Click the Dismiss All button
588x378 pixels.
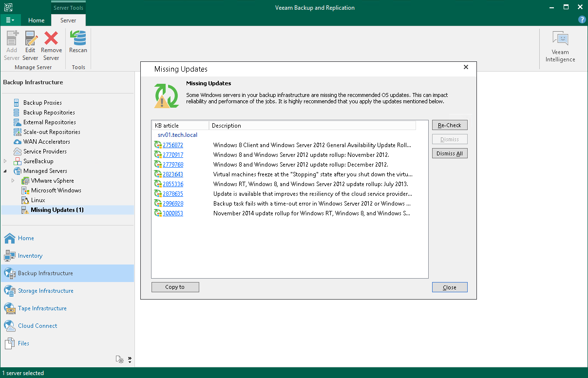(x=450, y=153)
